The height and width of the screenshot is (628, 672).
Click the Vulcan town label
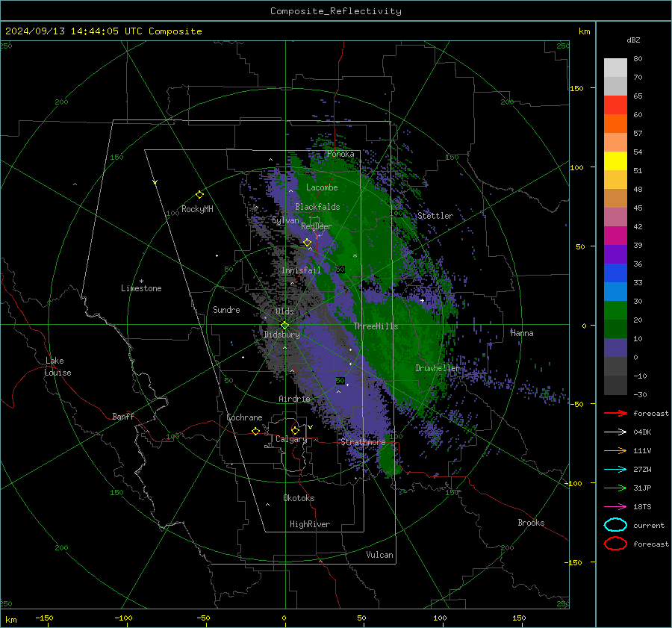click(x=380, y=555)
